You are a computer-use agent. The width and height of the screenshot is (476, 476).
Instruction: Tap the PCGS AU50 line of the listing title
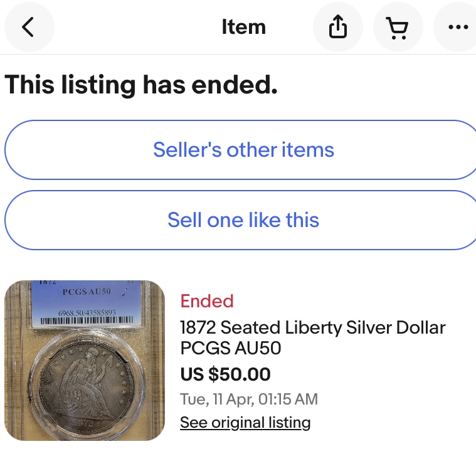pyautogui.click(x=230, y=347)
